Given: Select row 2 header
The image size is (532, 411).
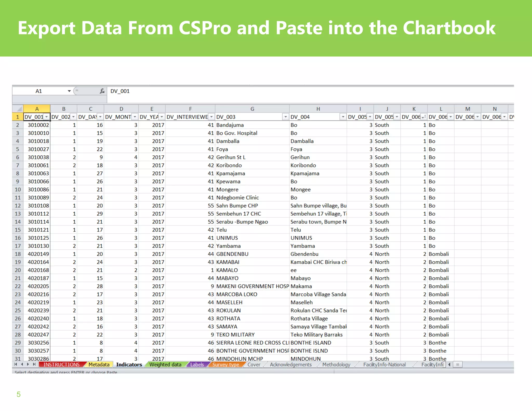Looking at the screenshot, I should click(x=18, y=125).
